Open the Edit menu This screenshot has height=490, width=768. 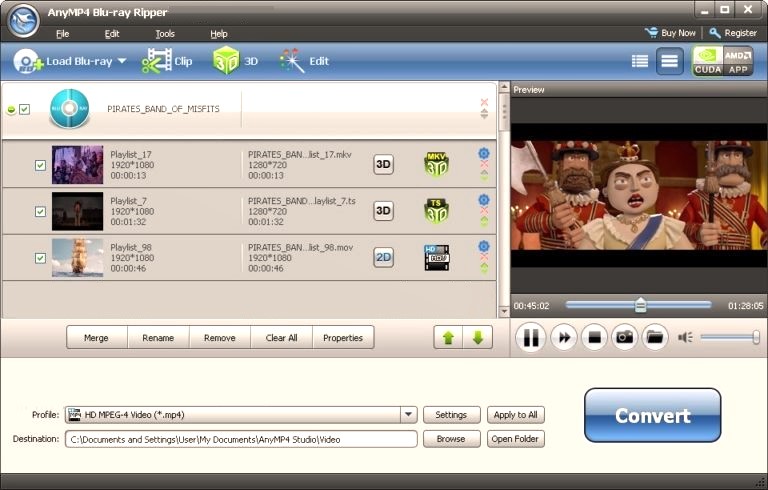[112, 34]
